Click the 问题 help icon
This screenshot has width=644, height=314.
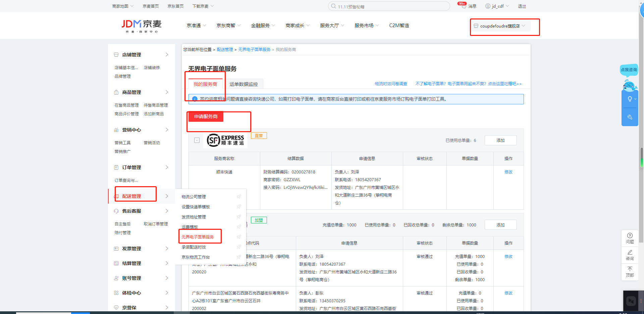[630, 235]
